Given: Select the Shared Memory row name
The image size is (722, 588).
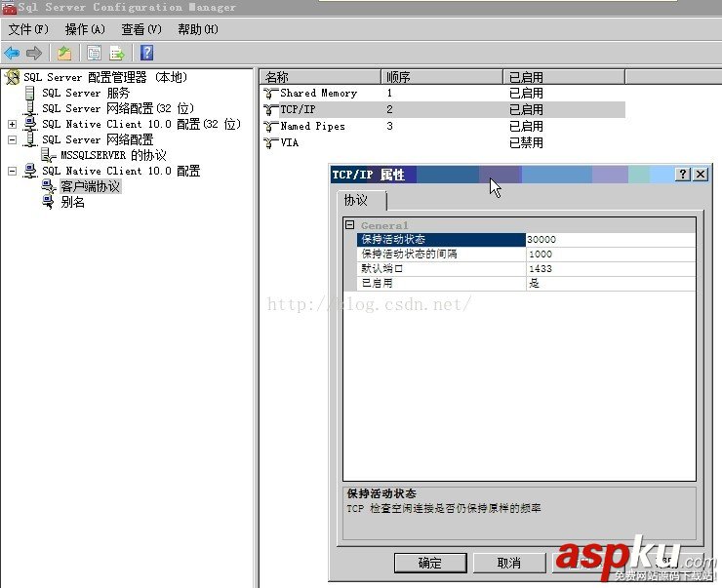Looking at the screenshot, I should click(319, 94).
